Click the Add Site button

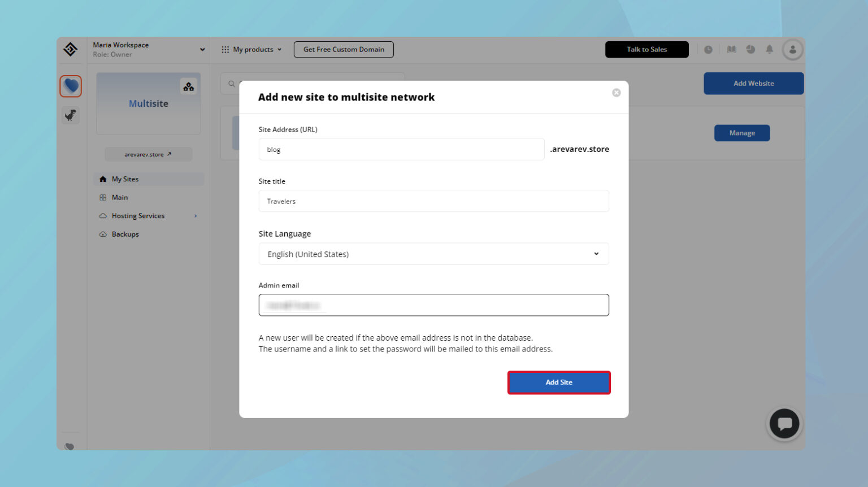coord(559,382)
